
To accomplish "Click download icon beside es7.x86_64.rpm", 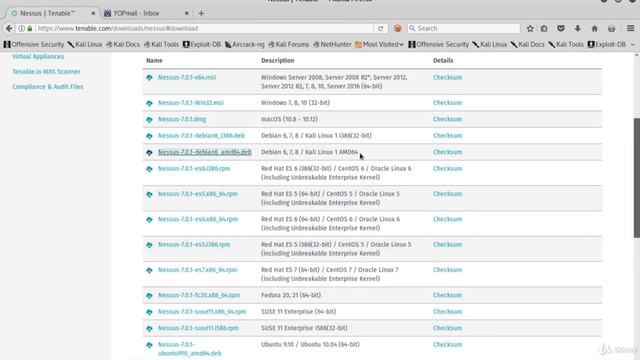I will coord(149,270).
